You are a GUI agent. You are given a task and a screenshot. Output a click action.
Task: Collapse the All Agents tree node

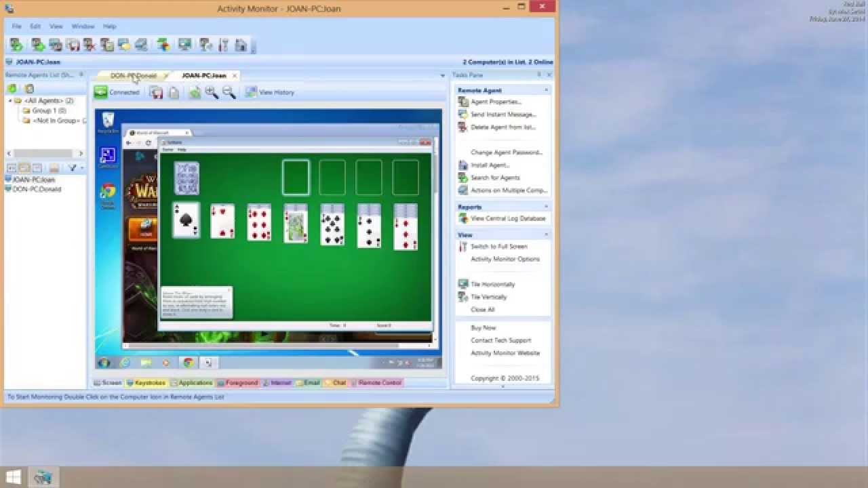[x=10, y=100]
